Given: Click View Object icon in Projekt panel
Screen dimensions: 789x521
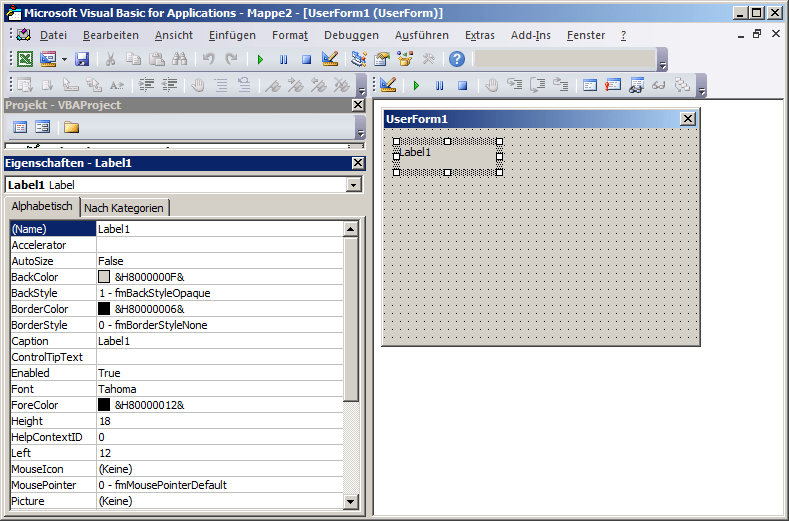Looking at the screenshot, I should (43, 127).
